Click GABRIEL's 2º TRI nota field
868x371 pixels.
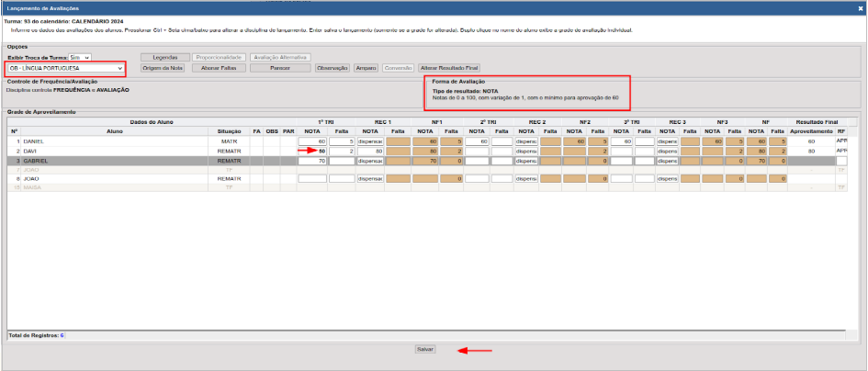[x=477, y=161]
